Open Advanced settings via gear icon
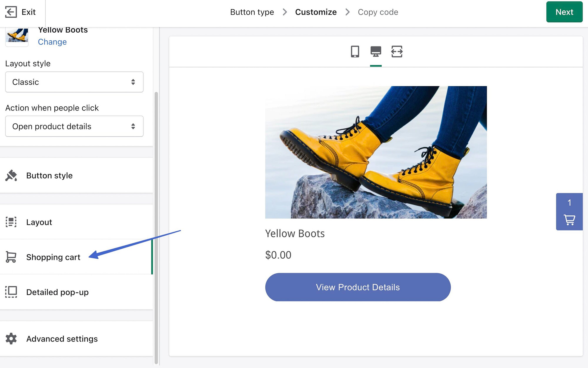 coord(11,339)
